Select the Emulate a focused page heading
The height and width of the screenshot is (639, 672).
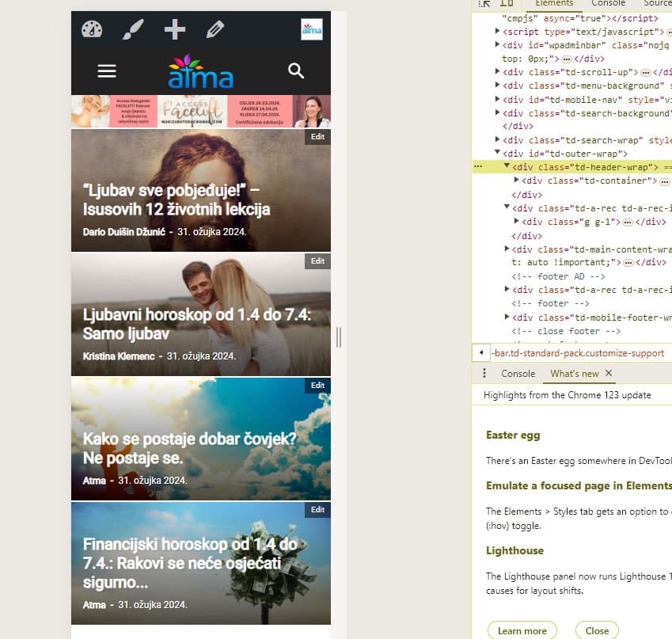pos(579,485)
